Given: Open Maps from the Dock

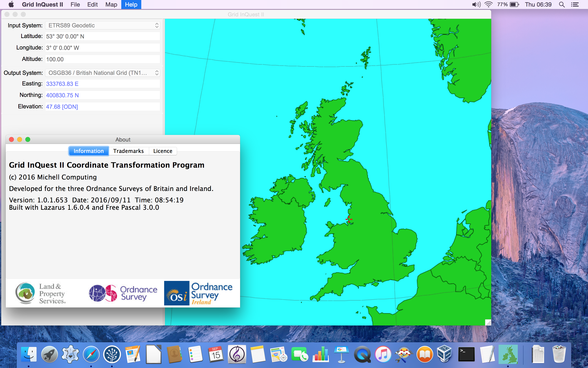Looking at the screenshot, I should coord(279,354).
